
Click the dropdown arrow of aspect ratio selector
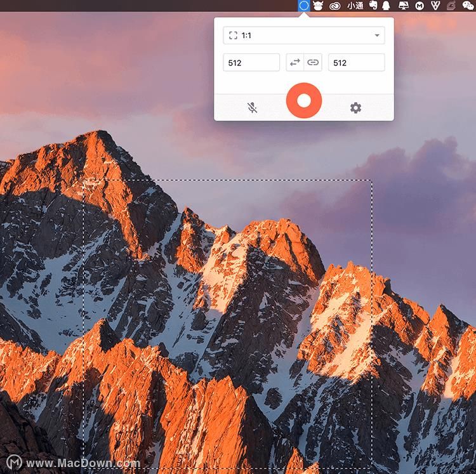(x=377, y=36)
